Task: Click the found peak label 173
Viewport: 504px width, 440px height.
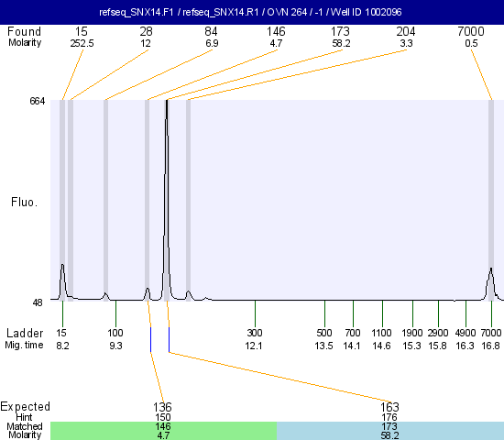Action: [340, 31]
